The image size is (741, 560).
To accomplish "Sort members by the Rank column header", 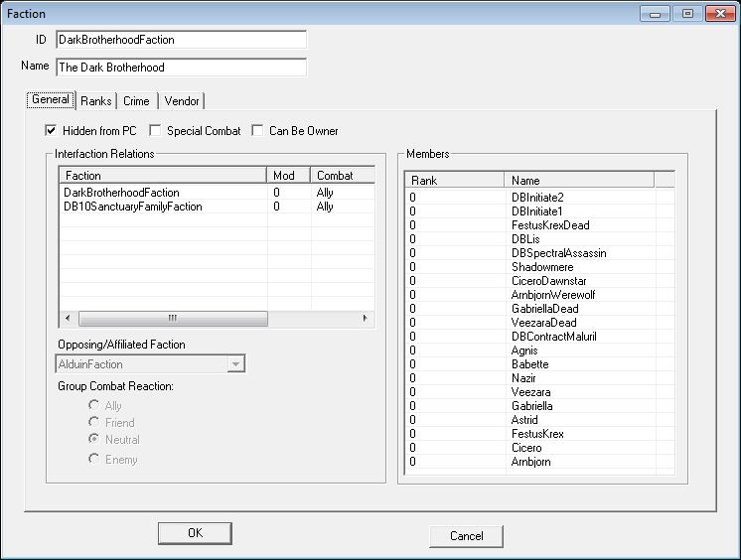I will coord(455,180).
